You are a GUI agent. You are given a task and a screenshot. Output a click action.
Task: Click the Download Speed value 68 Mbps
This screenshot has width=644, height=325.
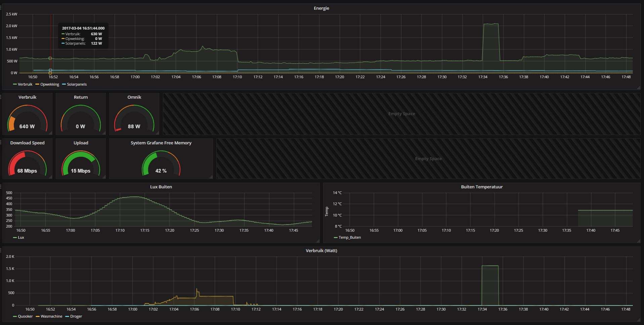click(x=27, y=171)
